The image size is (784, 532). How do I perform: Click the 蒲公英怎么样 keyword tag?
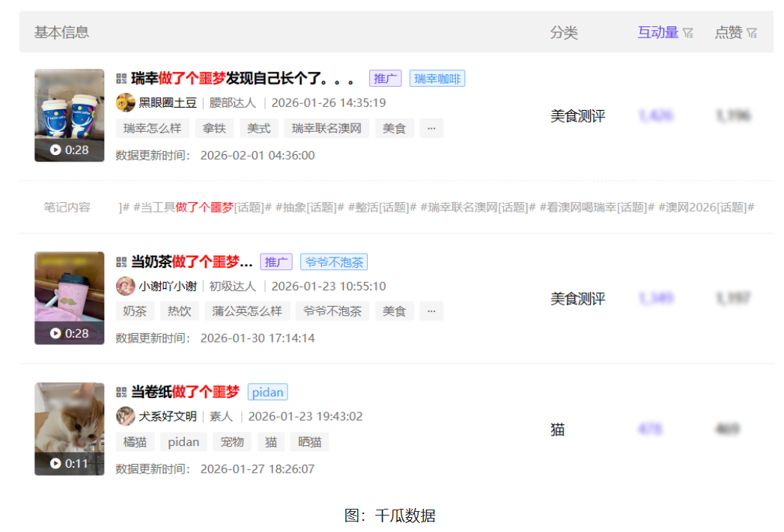point(246,311)
